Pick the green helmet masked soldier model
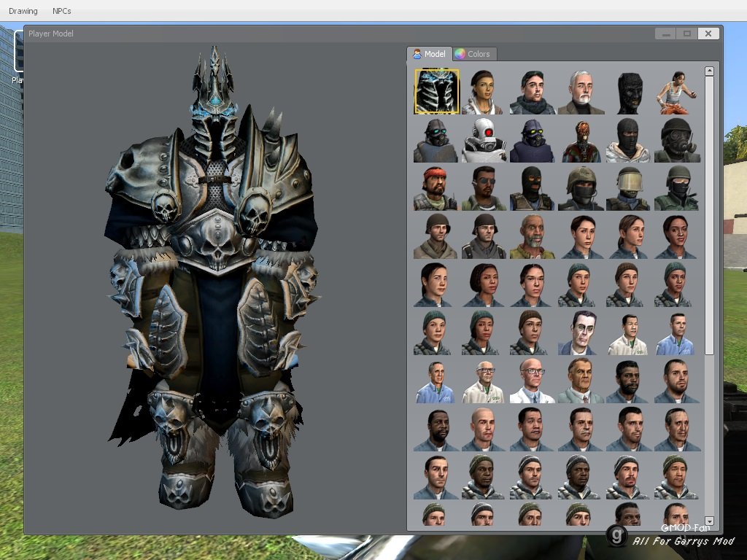The width and height of the screenshot is (747, 560). coord(676,187)
